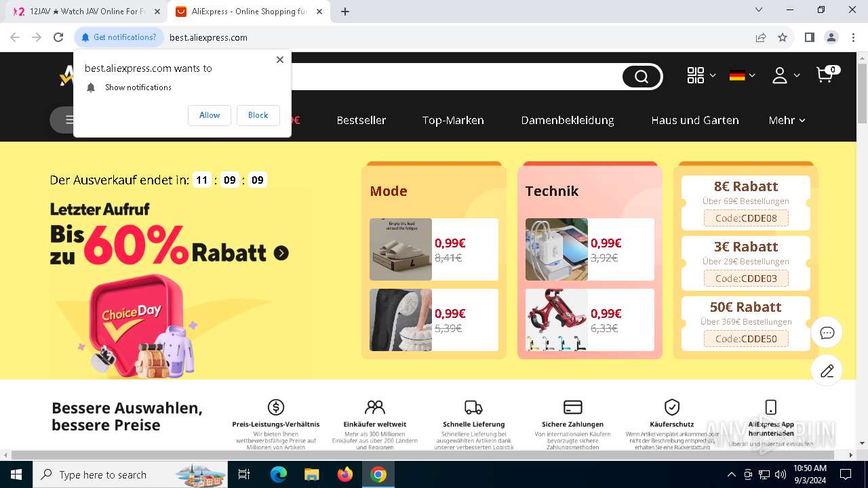Viewport: 868px width, 488px height.
Task: Click the Einkäufer weltweit people icon
Action: click(375, 407)
